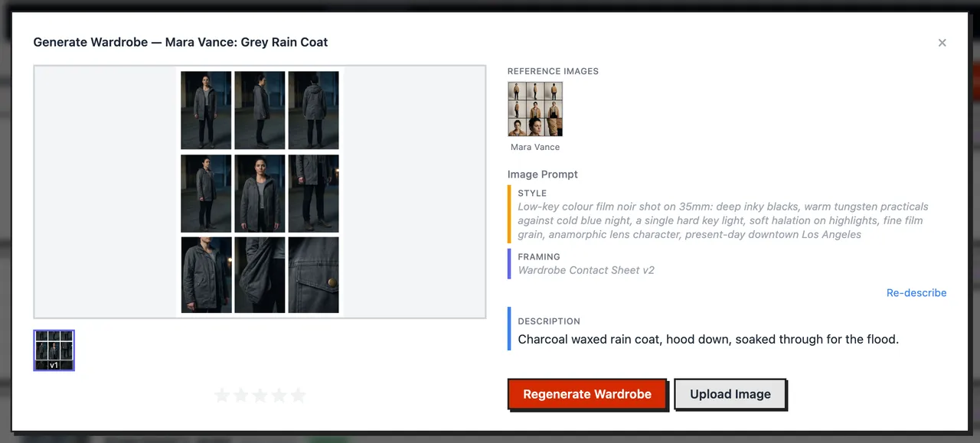Click the Regenerate Wardrobe button
The image size is (980, 443).
pyautogui.click(x=587, y=394)
